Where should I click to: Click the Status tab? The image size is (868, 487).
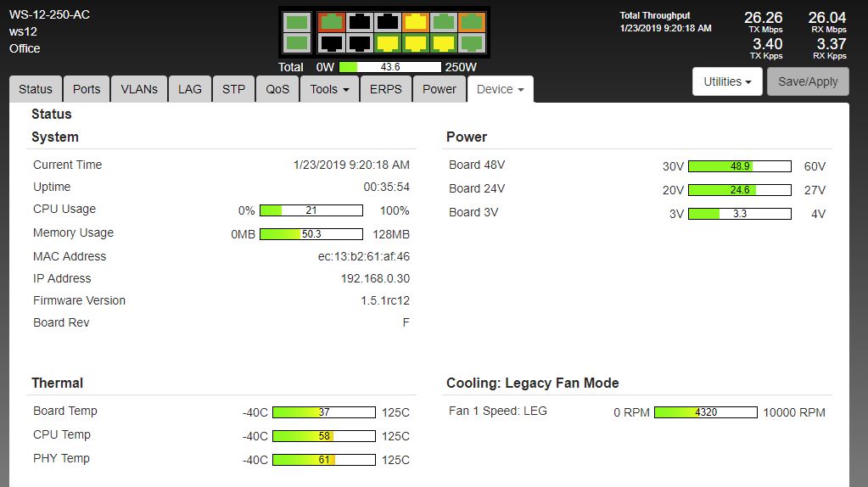click(36, 89)
